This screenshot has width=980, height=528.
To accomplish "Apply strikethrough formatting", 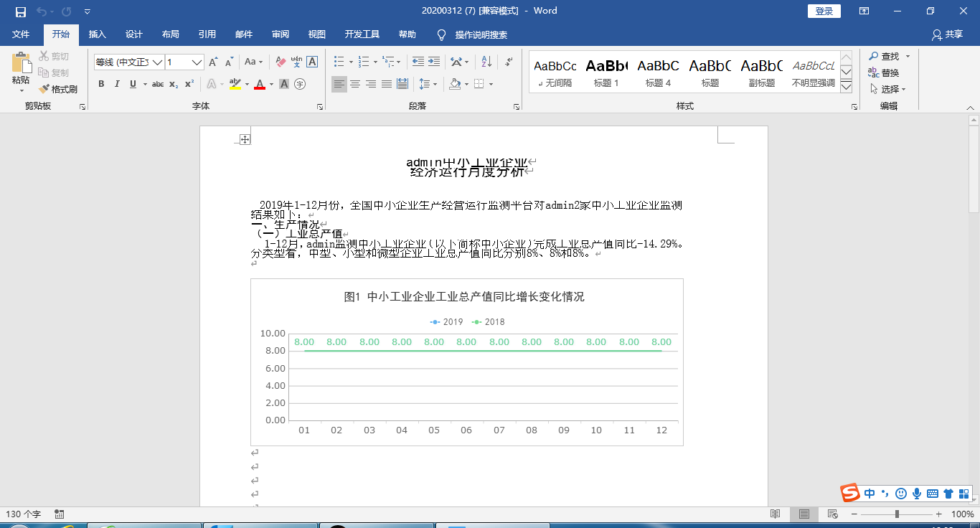I will pos(158,84).
